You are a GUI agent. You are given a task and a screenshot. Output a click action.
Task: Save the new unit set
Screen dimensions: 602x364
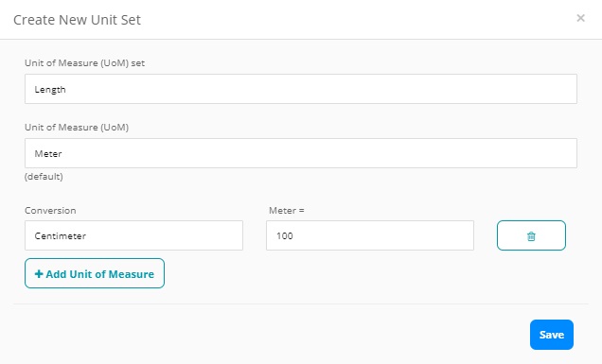click(552, 335)
